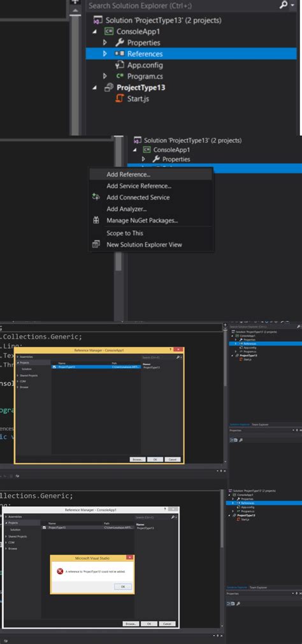Collapse the bold ProjectType13 project node in enlarged tree
The width and height of the screenshot is (302, 644).
96,87
